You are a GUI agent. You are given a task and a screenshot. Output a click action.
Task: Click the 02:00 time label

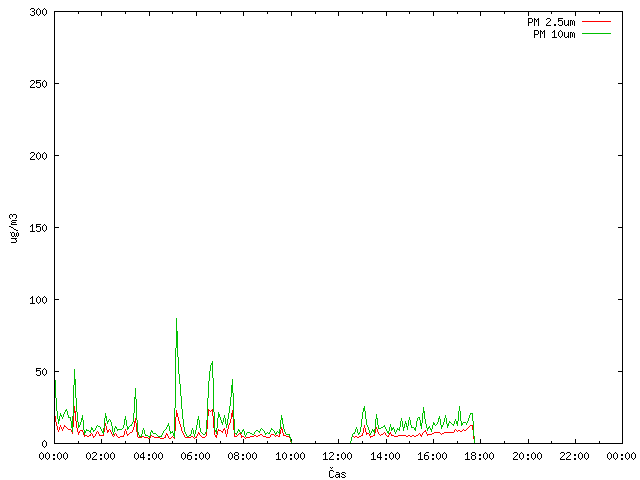[101, 456]
